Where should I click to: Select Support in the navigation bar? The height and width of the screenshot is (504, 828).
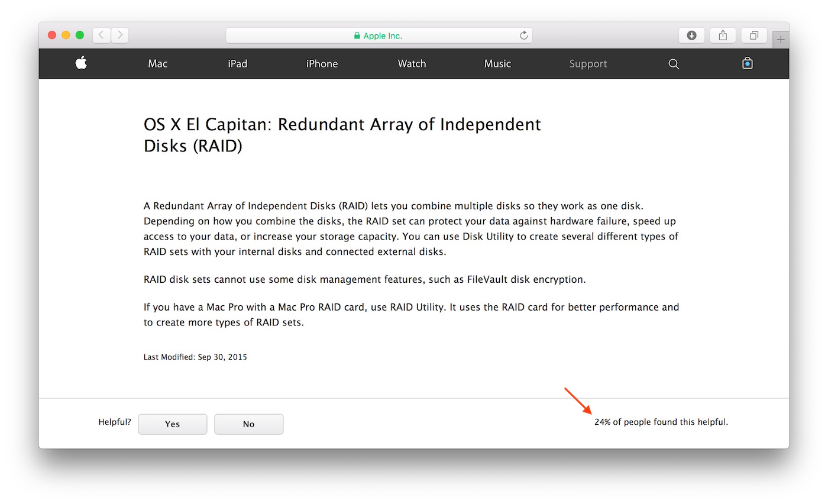588,64
